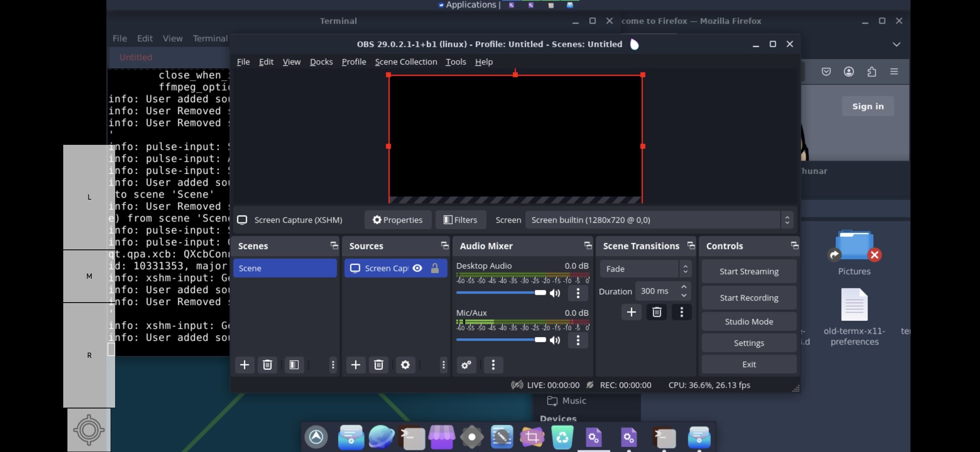Viewport: 980px width, 452px height.
Task: Toggle Screen Capture source visibility eye
Action: tap(418, 268)
